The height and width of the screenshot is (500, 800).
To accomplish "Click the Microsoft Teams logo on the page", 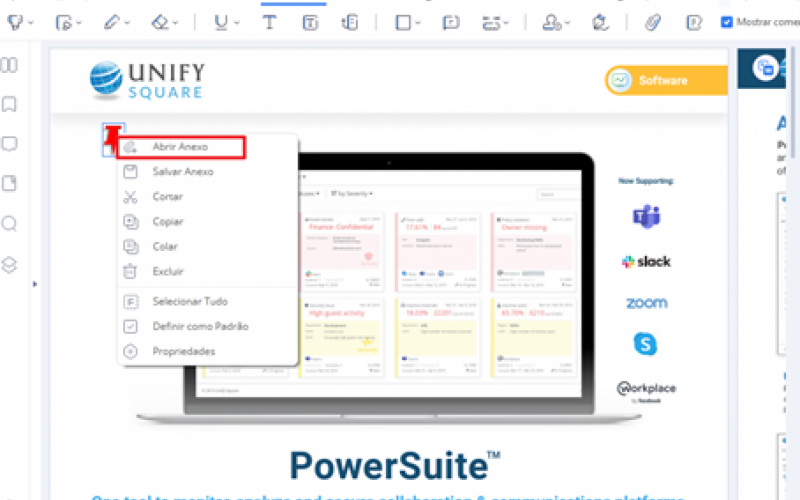I will click(646, 216).
